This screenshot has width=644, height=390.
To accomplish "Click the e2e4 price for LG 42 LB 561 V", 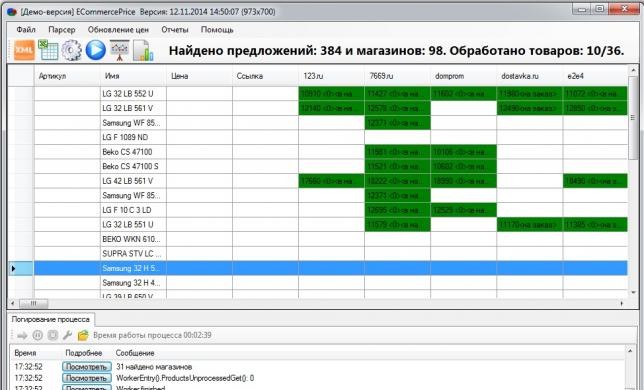I will tap(596, 181).
